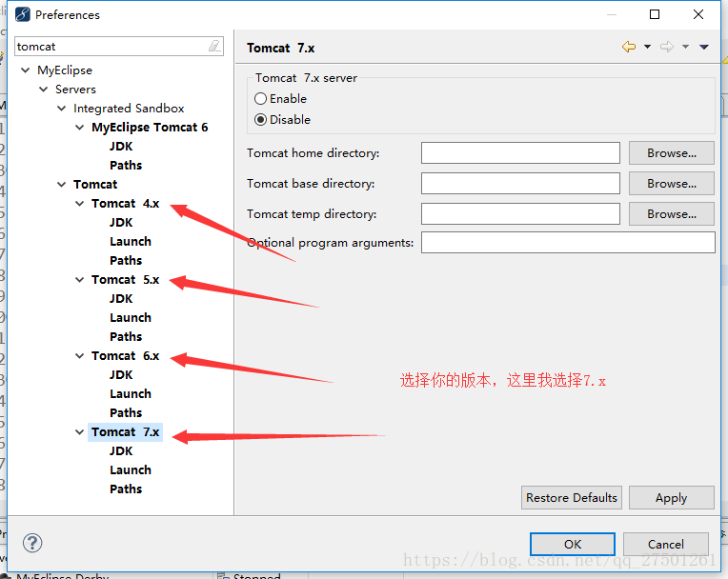Image resolution: width=728 pixels, height=579 pixels.
Task: Click the Tomcat temp directory field
Action: click(x=520, y=214)
